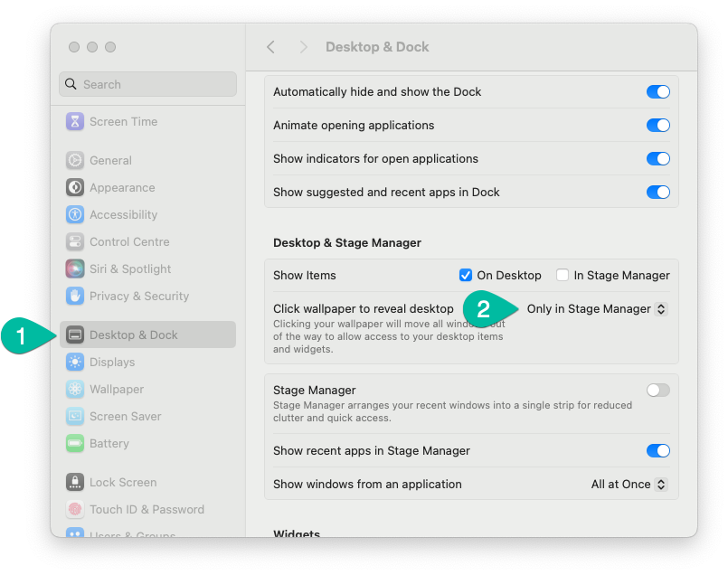The width and height of the screenshot is (728, 575).
Task: Click the Wallpaper flower icon
Action: [75, 389]
